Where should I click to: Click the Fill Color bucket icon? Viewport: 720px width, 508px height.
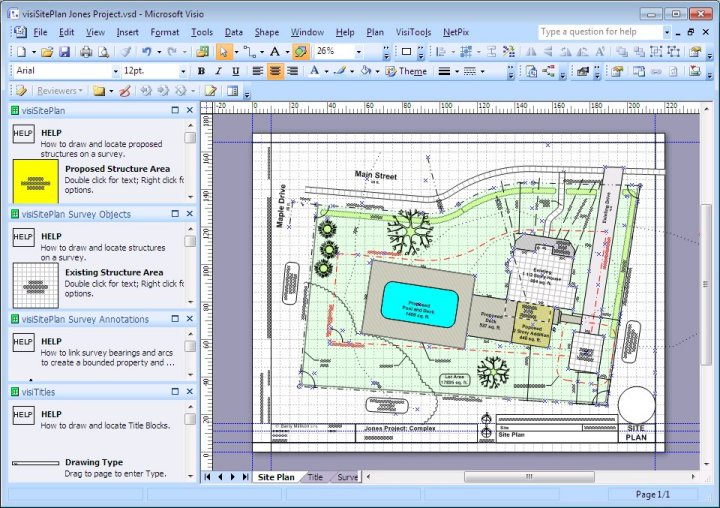[366, 71]
